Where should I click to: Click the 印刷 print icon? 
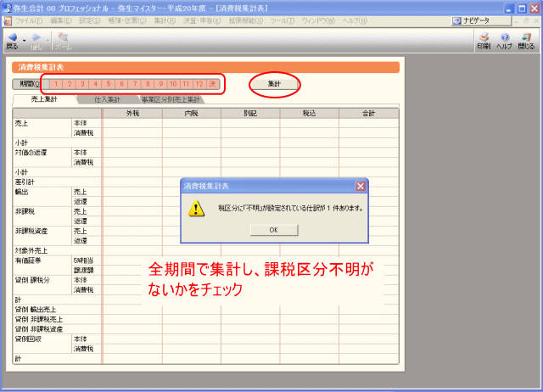(484, 37)
